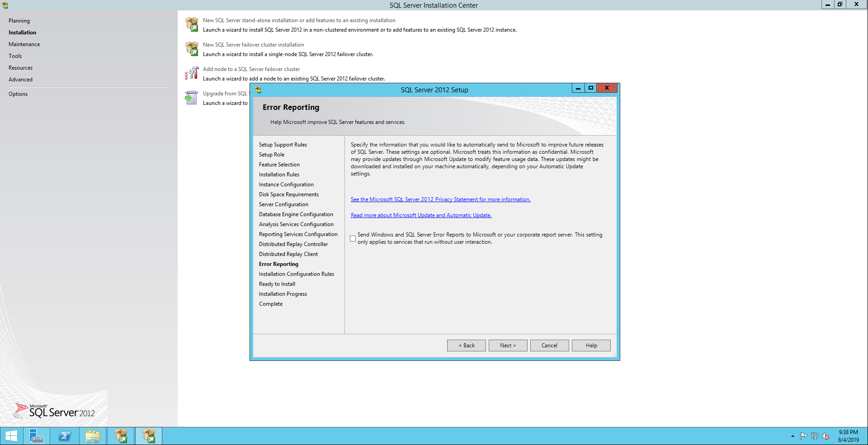
Task: Open Server Manager from the taskbar
Action: tap(36, 436)
